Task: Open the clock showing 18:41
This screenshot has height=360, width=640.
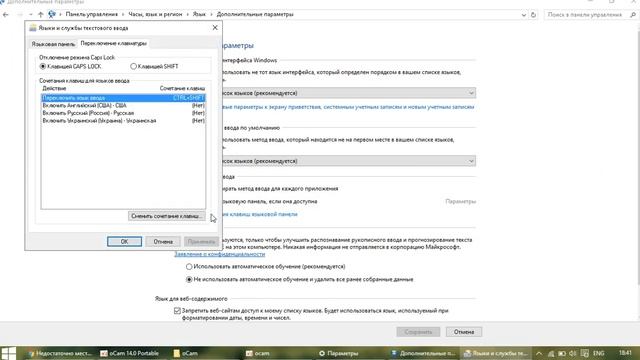Action: click(x=624, y=353)
